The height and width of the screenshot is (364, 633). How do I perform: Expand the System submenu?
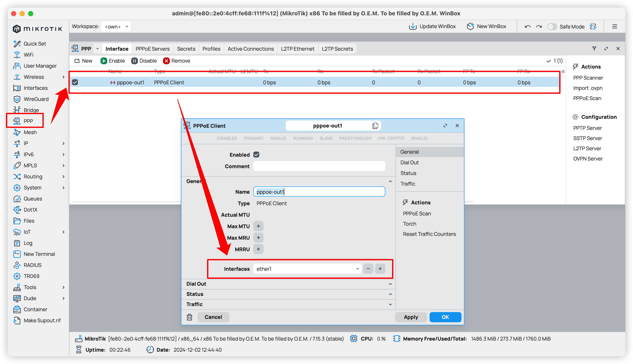[63, 188]
